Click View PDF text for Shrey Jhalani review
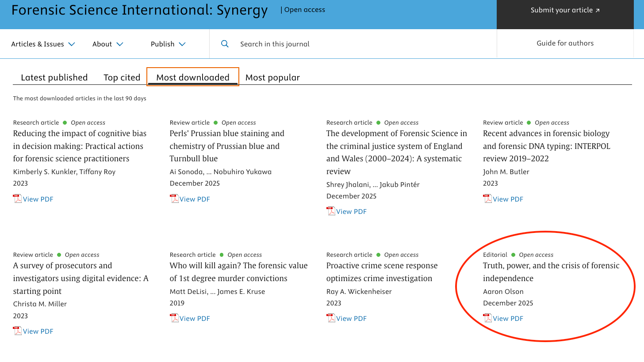Screen dimensions: 644x362 pyautogui.click(x=351, y=211)
